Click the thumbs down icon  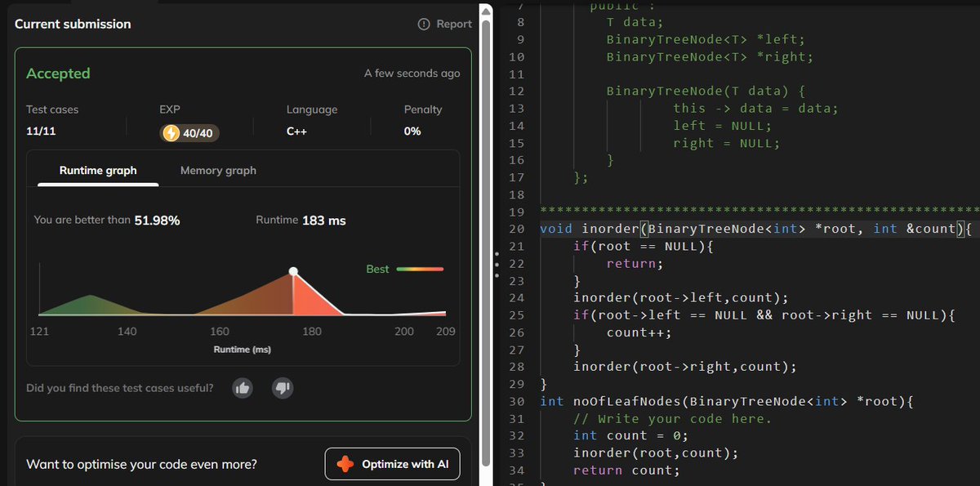tap(282, 388)
